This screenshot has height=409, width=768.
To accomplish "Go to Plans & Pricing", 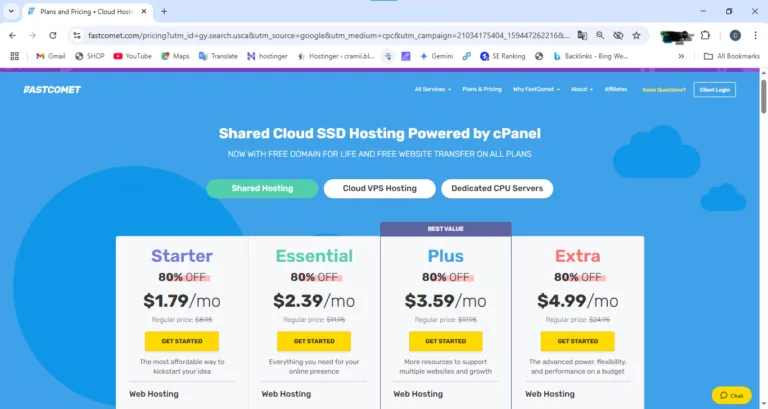I will tap(482, 89).
